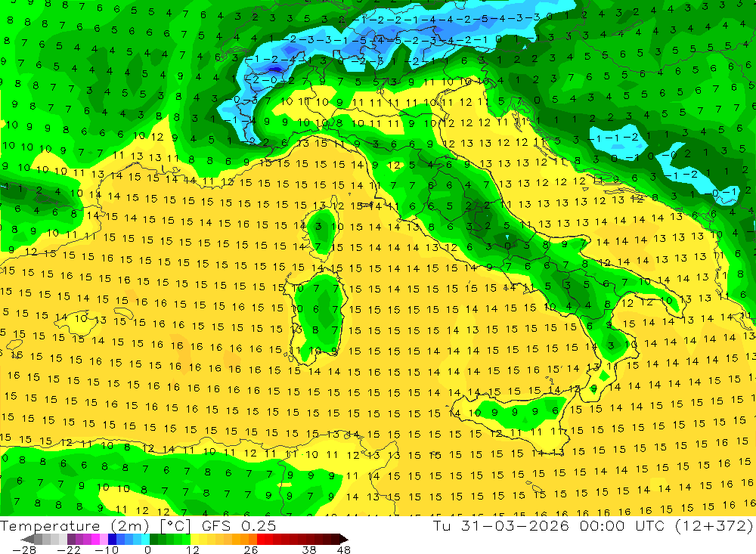This screenshot has width=756, height=554.
Task: Click the -22 label under the color scale
Action: click(x=69, y=550)
